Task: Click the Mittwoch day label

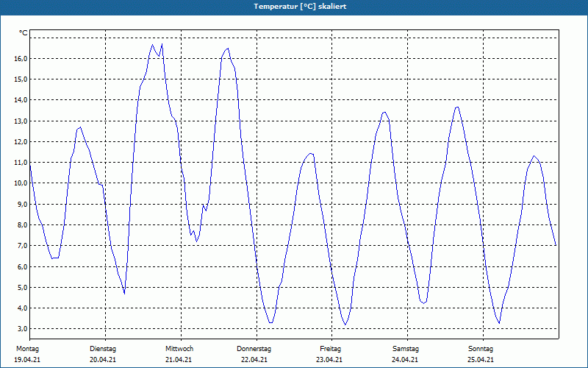Action: [179, 349]
